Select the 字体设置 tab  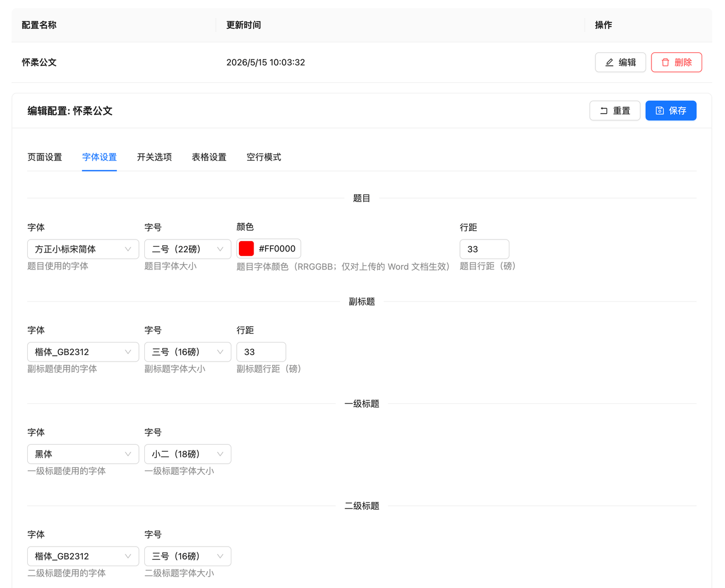[100, 157]
